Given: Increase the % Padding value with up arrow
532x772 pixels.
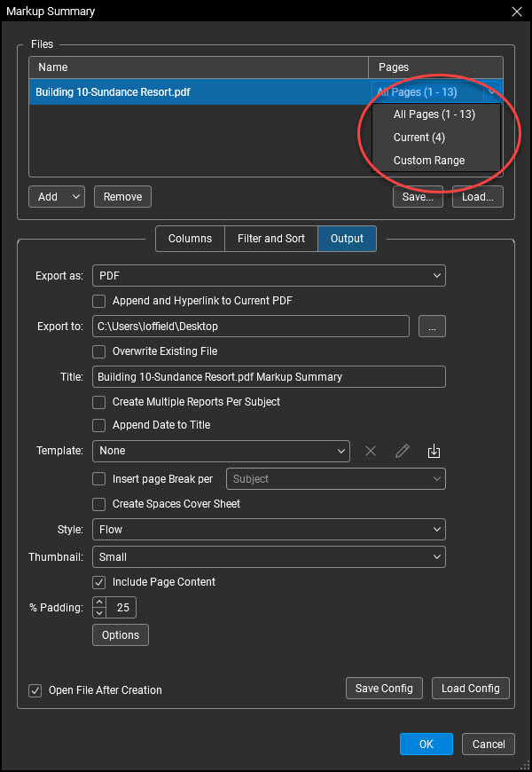Looking at the screenshot, I should coord(99,603).
